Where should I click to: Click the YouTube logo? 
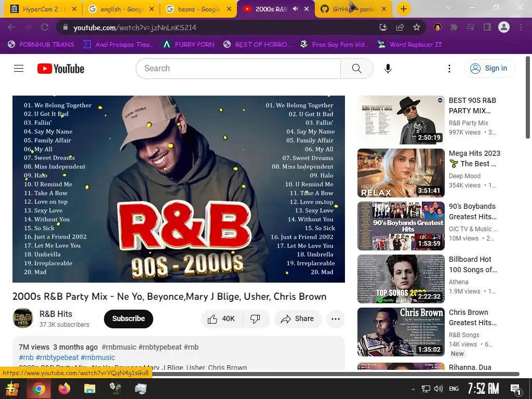(x=61, y=69)
